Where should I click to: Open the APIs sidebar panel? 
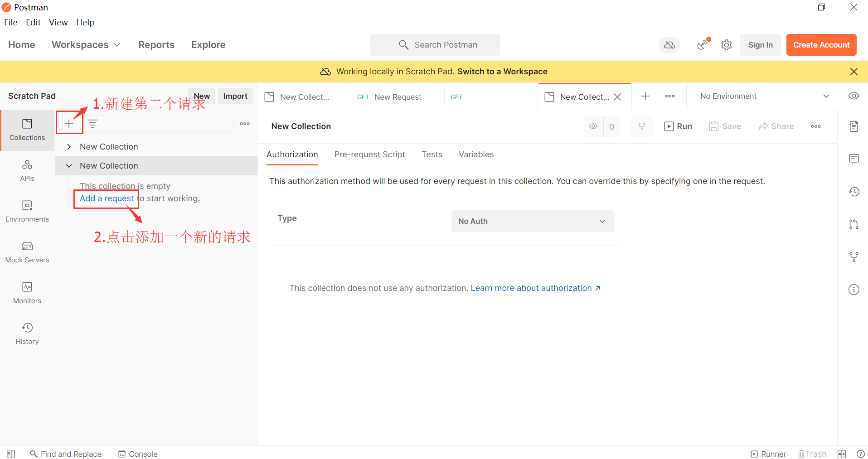[x=27, y=170]
